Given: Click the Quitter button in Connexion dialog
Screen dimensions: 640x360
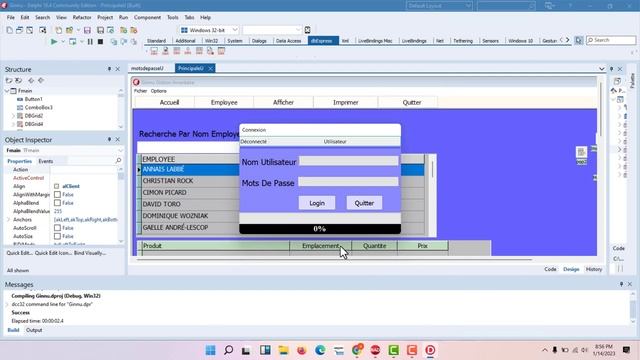Looking at the screenshot, I should click(x=364, y=203).
